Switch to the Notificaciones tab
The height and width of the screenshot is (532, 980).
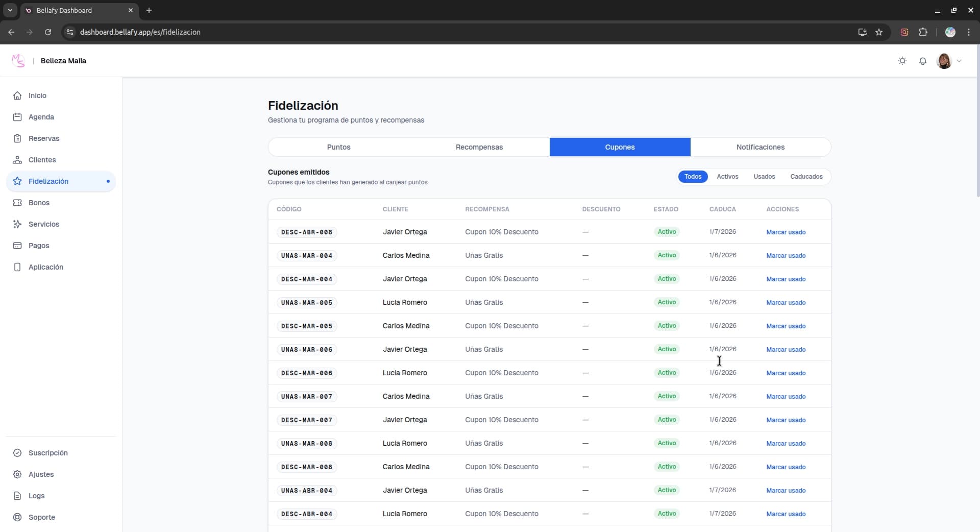point(760,147)
